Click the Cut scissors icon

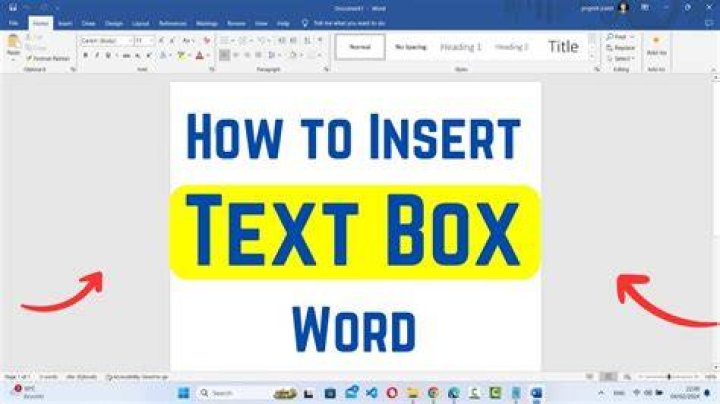pos(28,37)
